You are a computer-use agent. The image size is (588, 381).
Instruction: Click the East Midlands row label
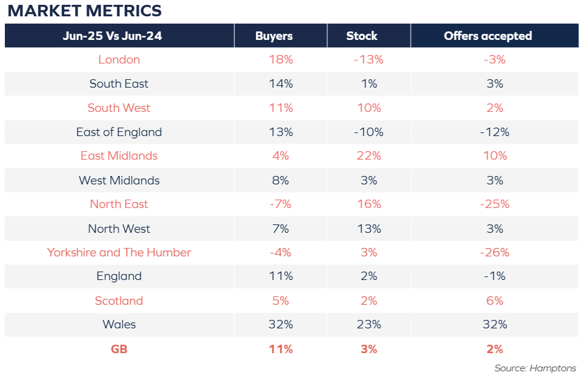[x=119, y=156]
